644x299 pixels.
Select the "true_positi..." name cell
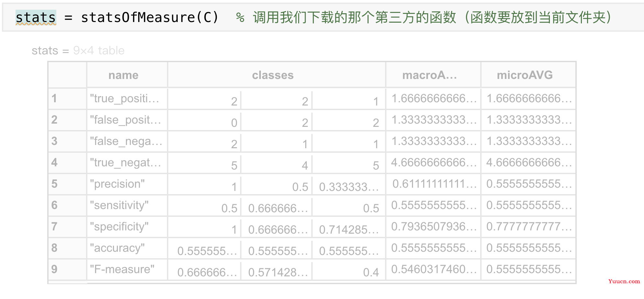[127, 98]
